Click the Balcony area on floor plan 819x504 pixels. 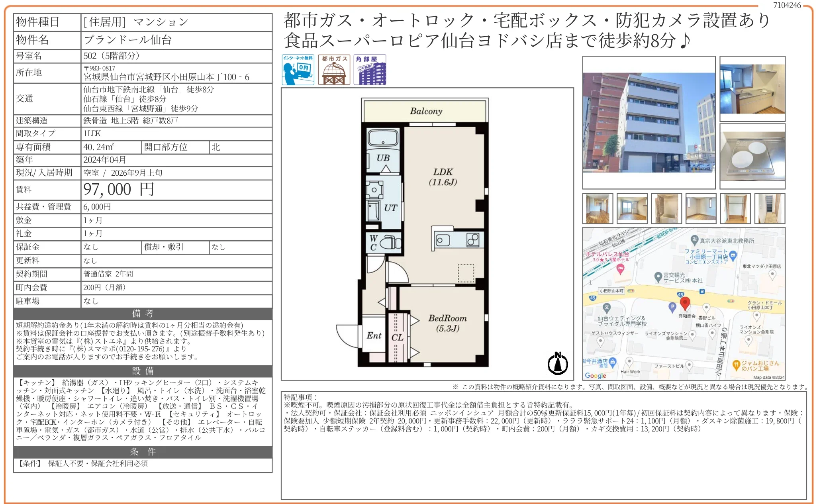[425, 111]
